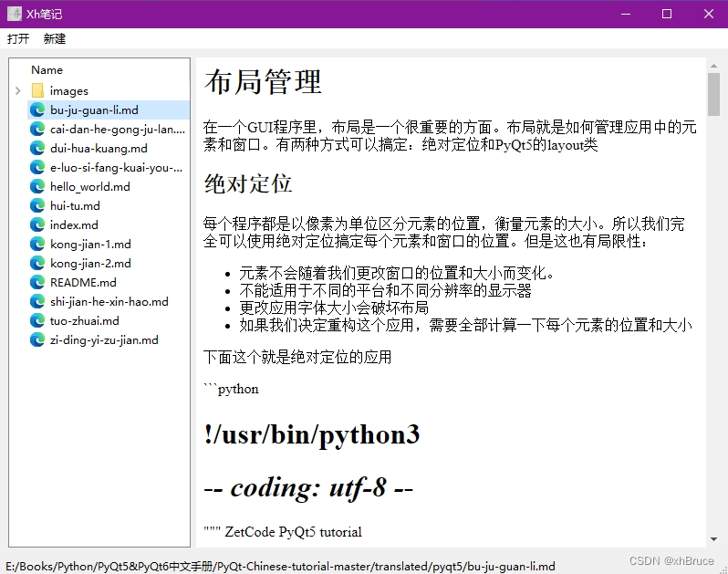Click the window resize grip corner
This screenshot has width=728, height=574.
(x=723, y=569)
